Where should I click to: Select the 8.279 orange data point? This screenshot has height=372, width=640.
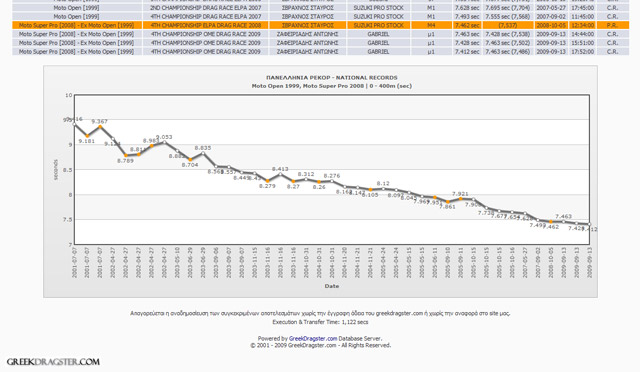268,181
